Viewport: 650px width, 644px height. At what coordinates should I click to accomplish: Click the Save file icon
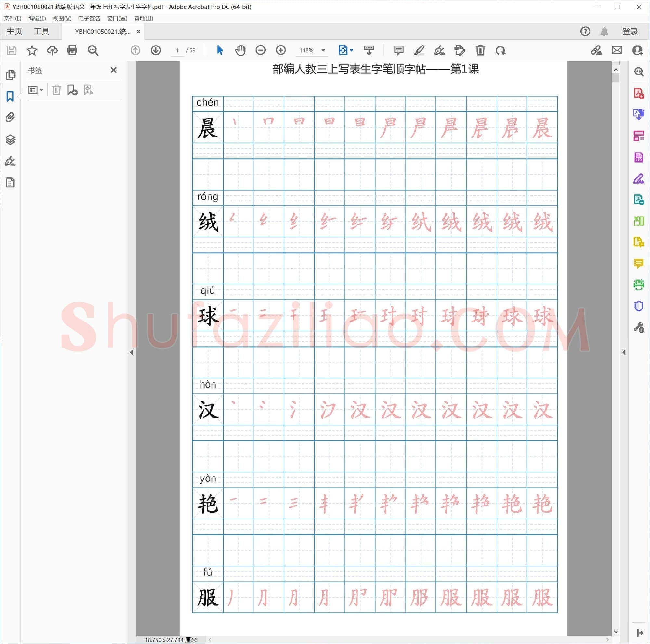coord(12,50)
